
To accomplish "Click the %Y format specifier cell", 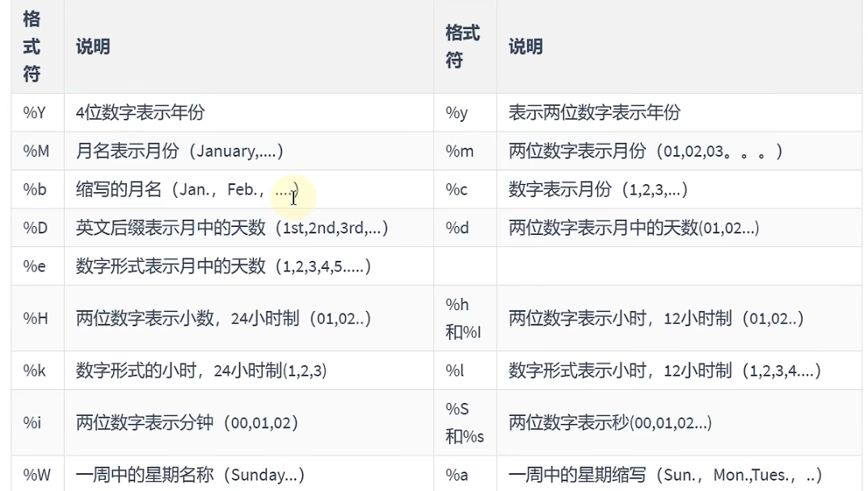I will (x=35, y=113).
